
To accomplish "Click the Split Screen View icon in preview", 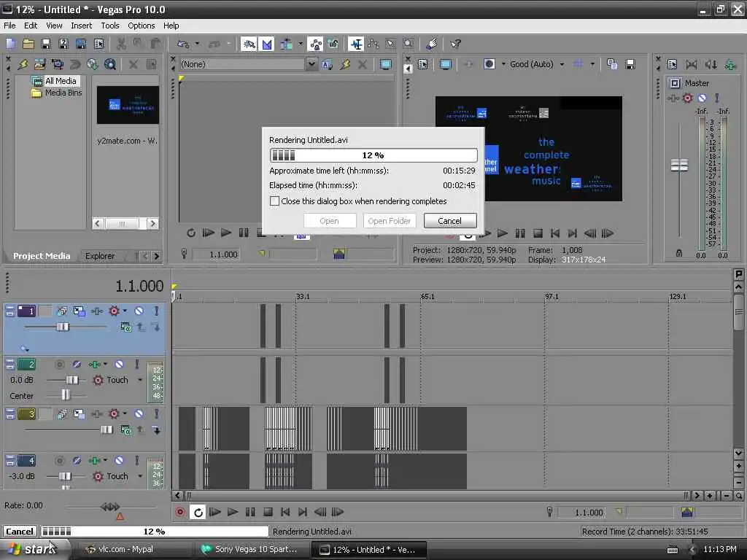I will pyautogui.click(x=489, y=64).
